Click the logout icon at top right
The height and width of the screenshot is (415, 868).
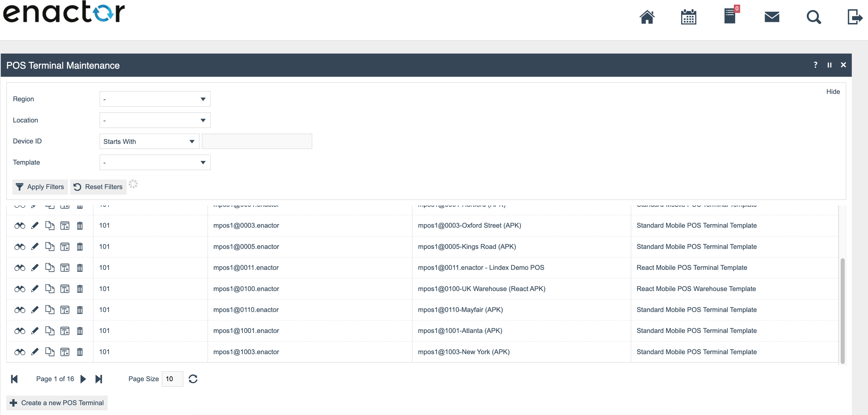pos(855,17)
